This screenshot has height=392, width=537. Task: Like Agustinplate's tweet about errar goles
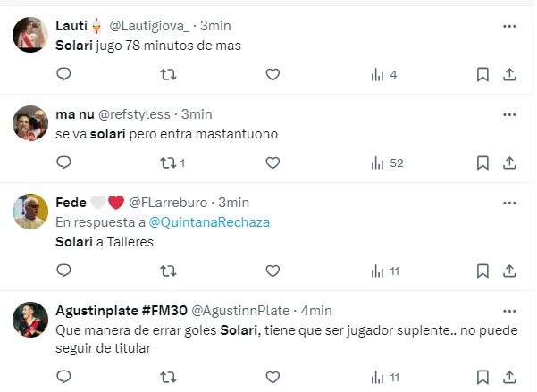(x=273, y=378)
